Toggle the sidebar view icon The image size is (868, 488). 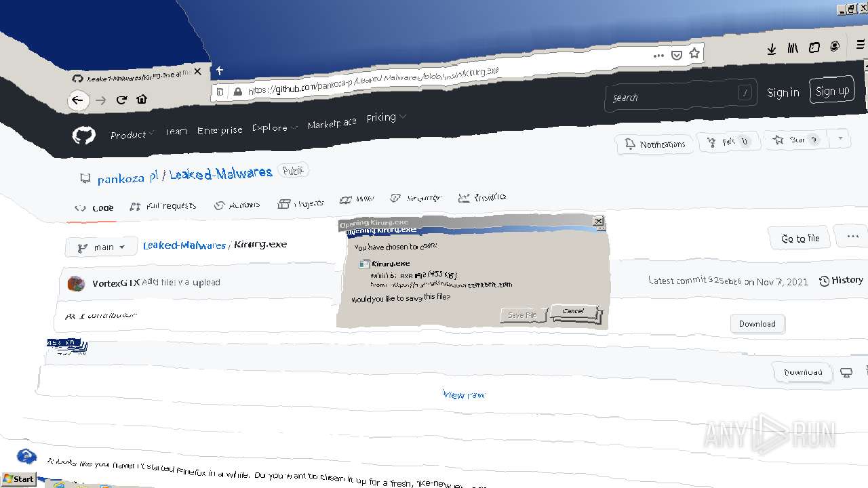(x=814, y=47)
